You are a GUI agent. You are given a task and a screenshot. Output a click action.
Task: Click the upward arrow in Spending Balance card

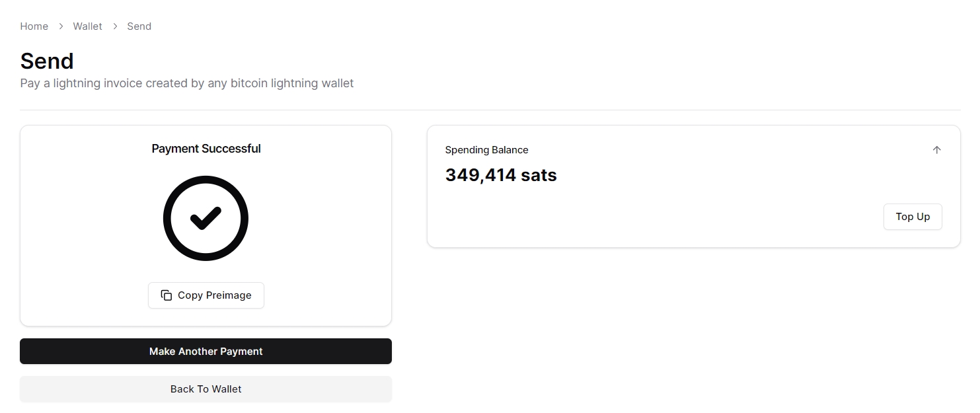(936, 150)
